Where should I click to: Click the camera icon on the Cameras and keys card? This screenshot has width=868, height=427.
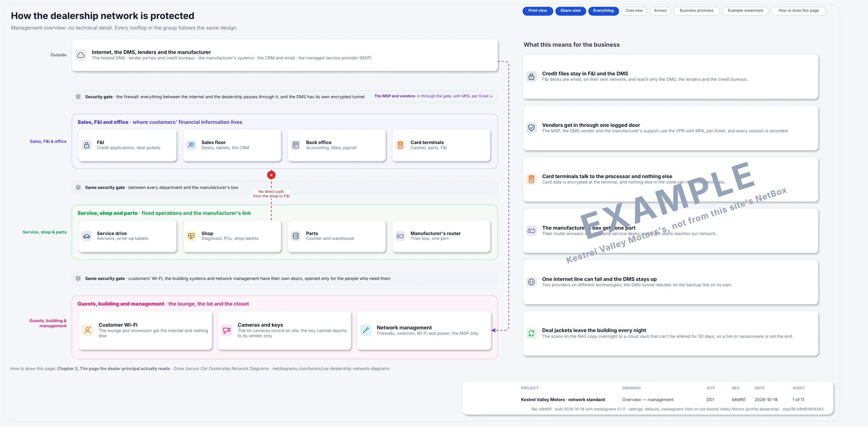click(x=227, y=330)
